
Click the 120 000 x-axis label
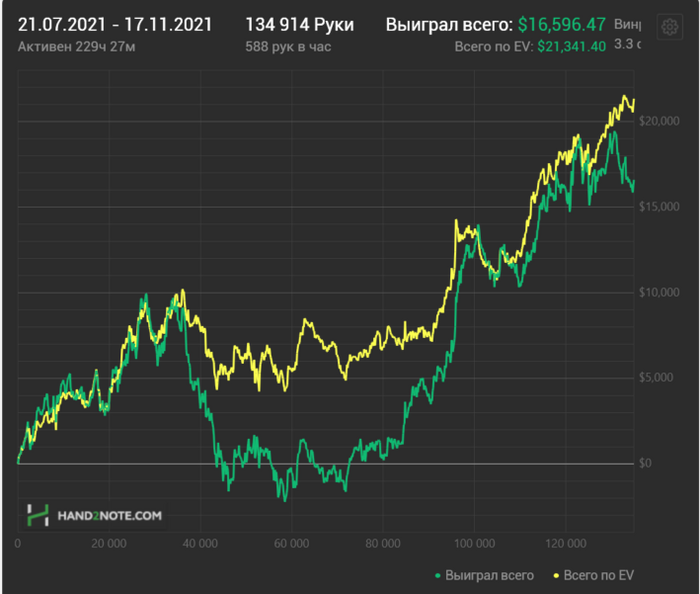point(566,544)
